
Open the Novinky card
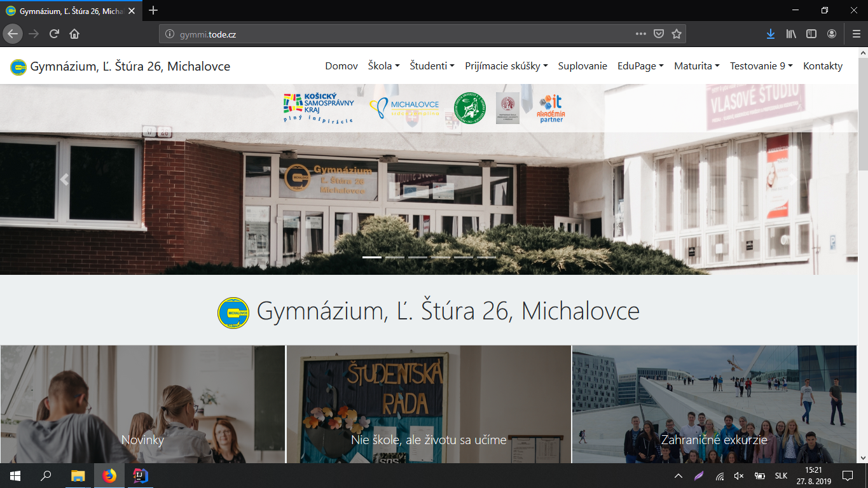click(142, 404)
